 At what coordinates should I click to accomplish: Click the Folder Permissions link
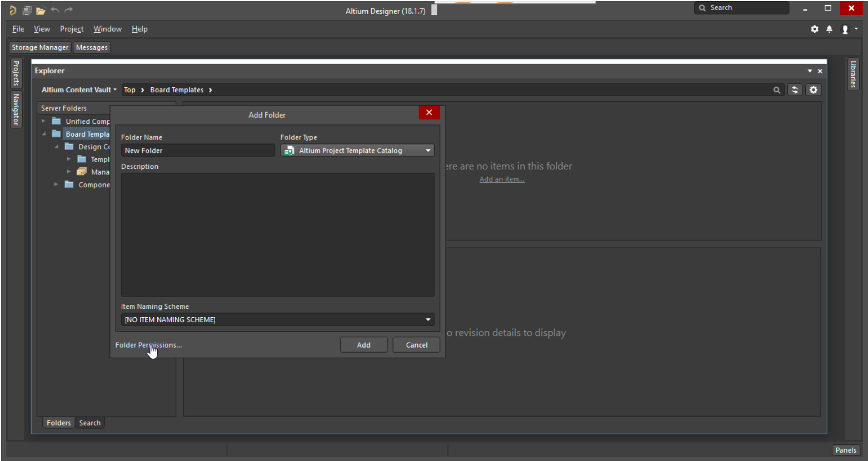(x=148, y=345)
